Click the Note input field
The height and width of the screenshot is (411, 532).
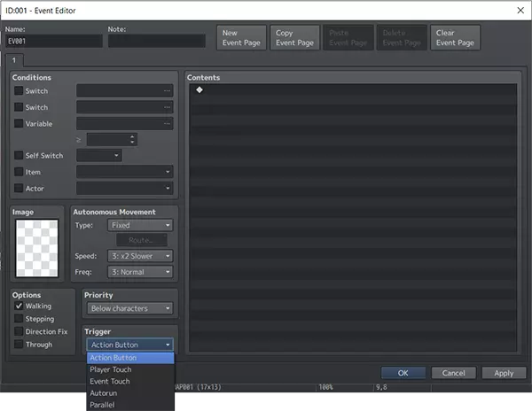[157, 41]
